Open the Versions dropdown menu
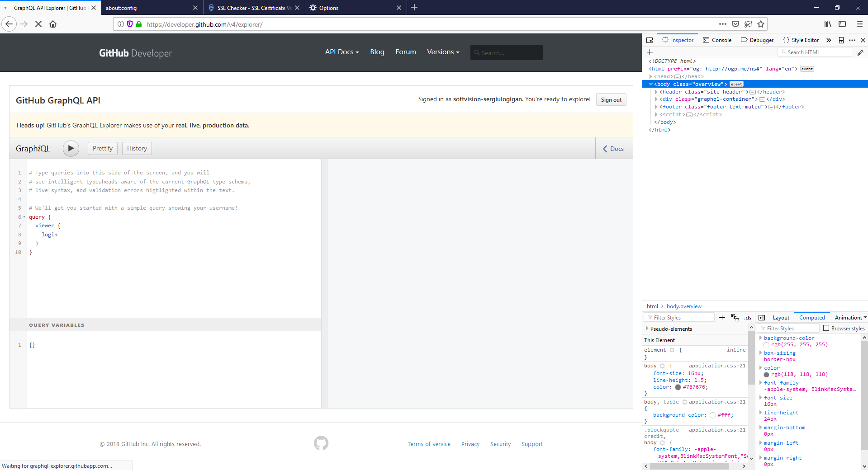The height and width of the screenshot is (470, 868). coord(443,52)
